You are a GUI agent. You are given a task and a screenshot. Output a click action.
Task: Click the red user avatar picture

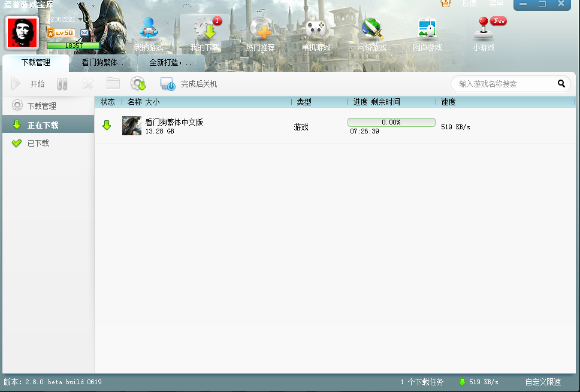(x=22, y=33)
